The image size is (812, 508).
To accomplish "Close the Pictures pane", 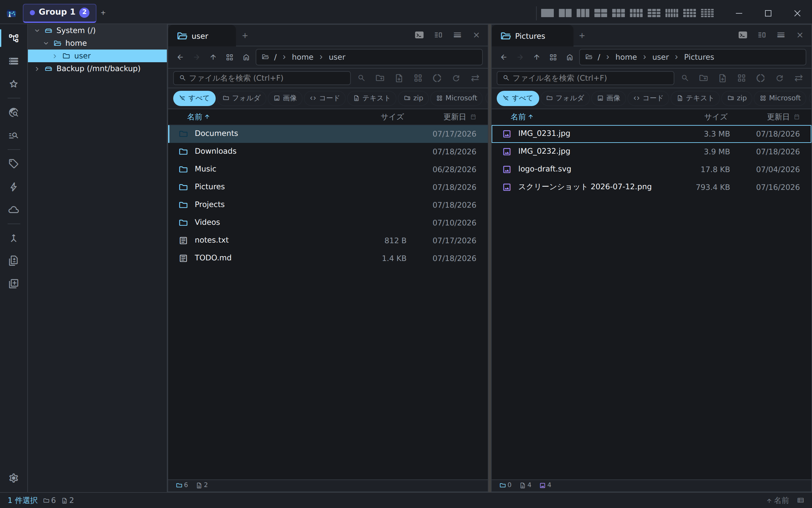I will (x=800, y=35).
